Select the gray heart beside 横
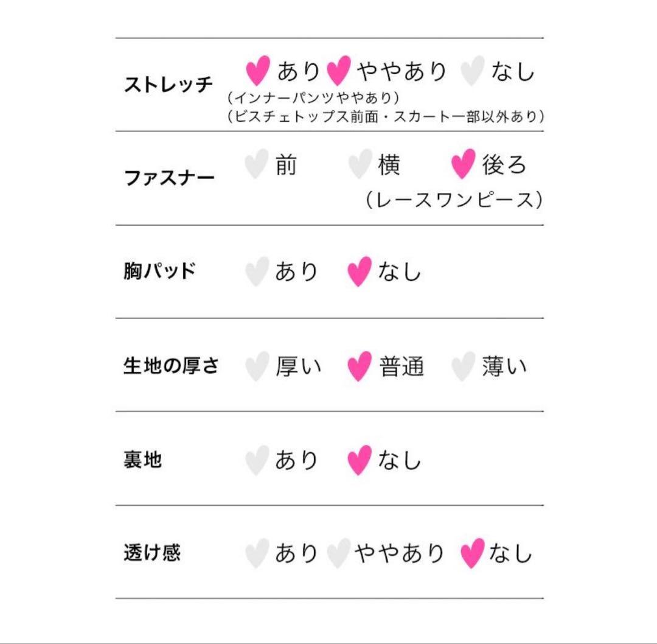This screenshot has width=657, height=644. coord(360,164)
